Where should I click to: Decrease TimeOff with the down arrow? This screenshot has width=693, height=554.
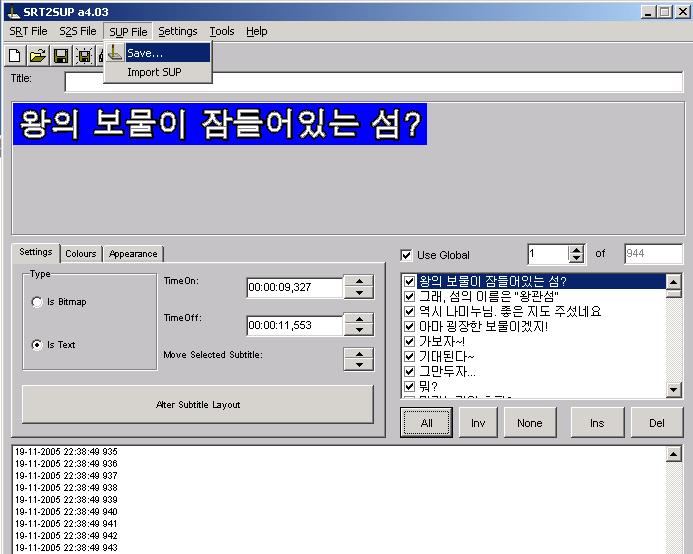(x=359, y=330)
